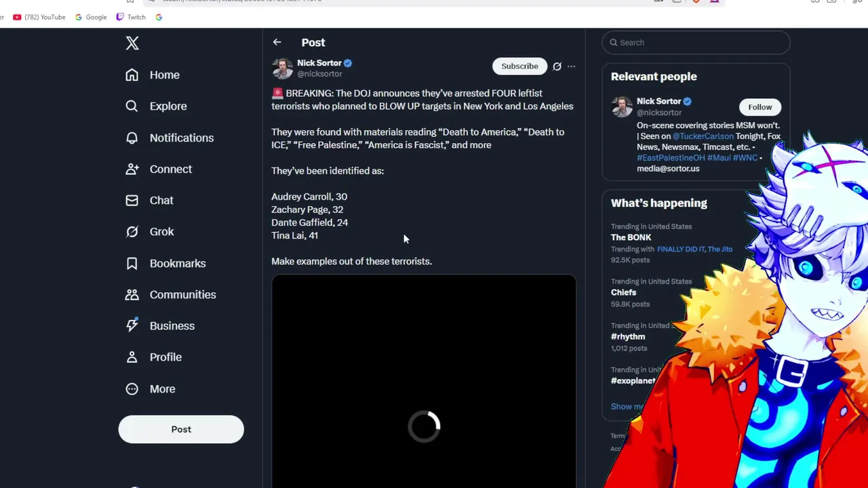Open Chat envelope icon
868x488 pixels.
[x=132, y=201]
